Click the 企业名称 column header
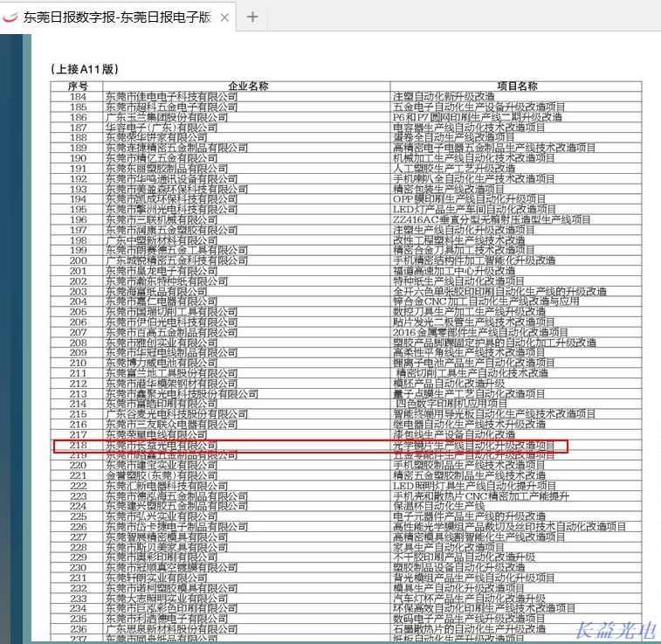The height and width of the screenshot is (644, 661). tap(248, 86)
